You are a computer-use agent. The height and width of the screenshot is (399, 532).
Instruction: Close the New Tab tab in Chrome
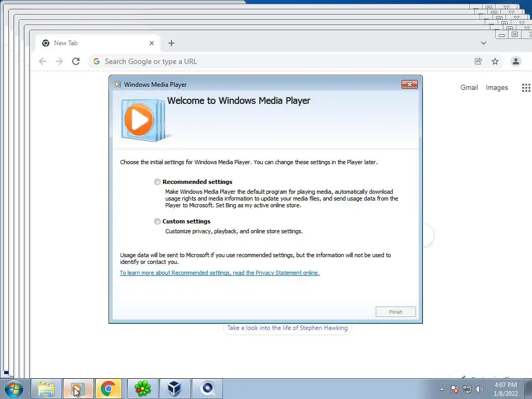click(152, 43)
